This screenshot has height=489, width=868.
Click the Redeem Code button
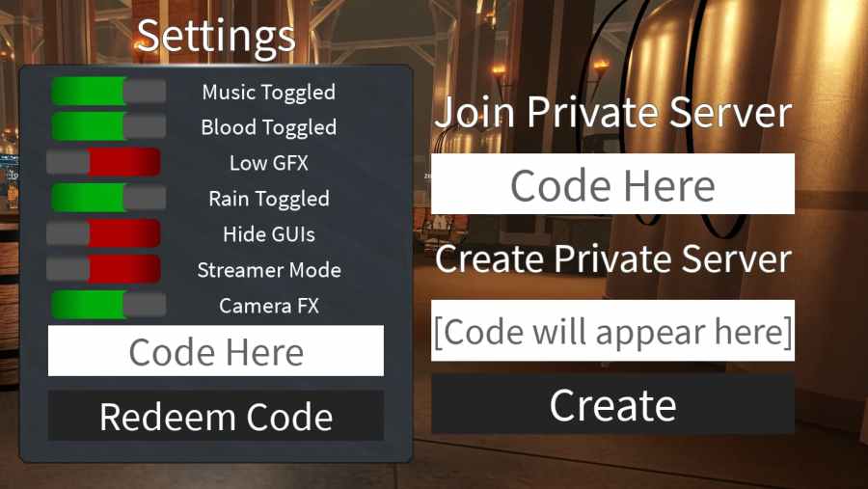(x=216, y=416)
